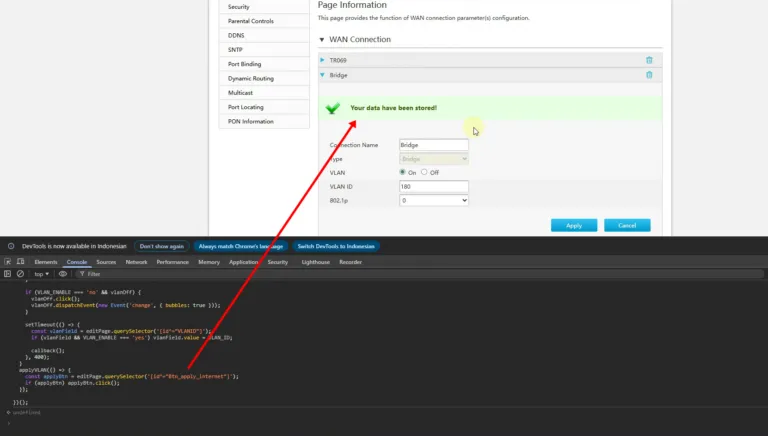Focus the VLAN ID input field
This screenshot has width=768, height=436.
click(433, 187)
